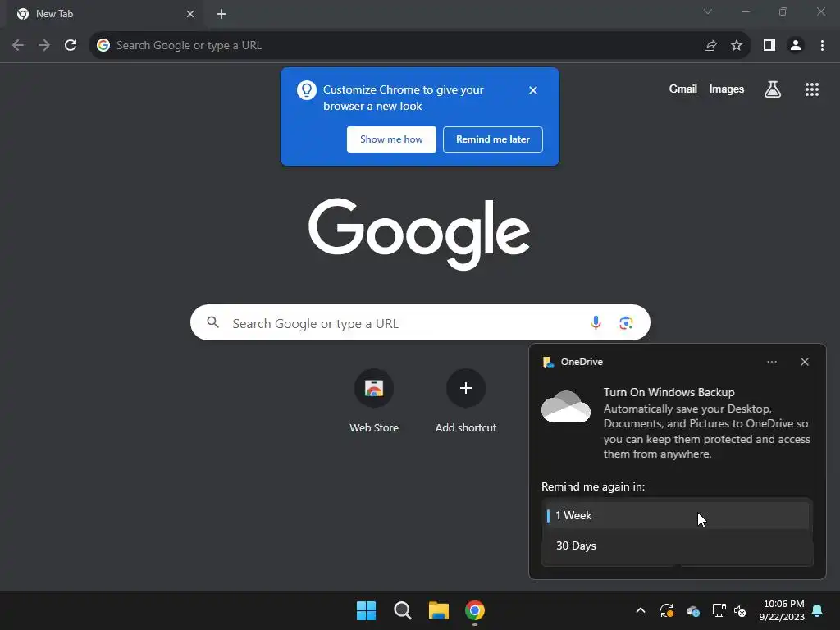Screen dimensions: 840x630
Task: Click the browser forward arrow
Action: coord(44,45)
